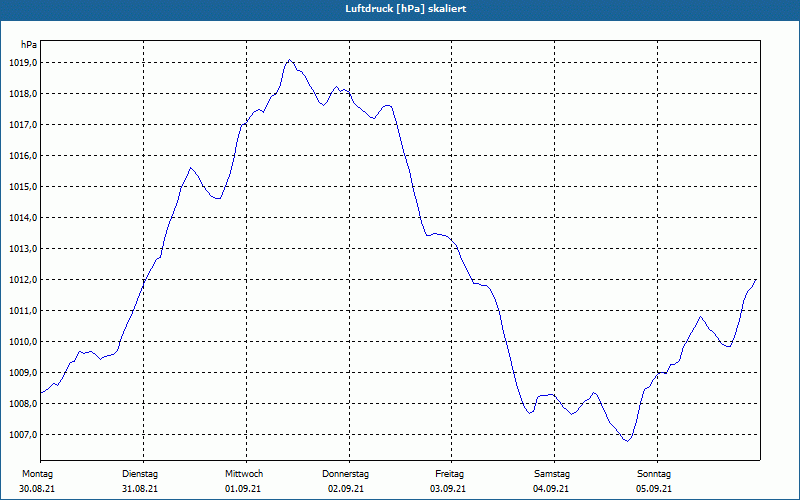The image size is (800, 500).
Task: Click the 'Mittwoch' day label
Action: [x=244, y=474]
